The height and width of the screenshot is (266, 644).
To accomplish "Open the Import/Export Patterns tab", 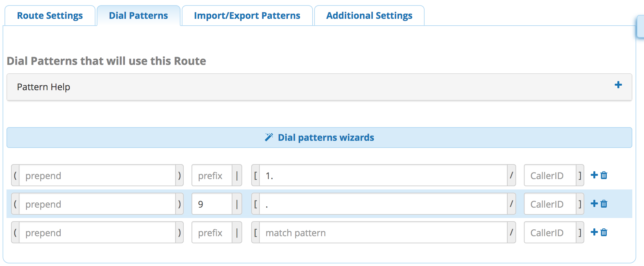I will pos(247,16).
